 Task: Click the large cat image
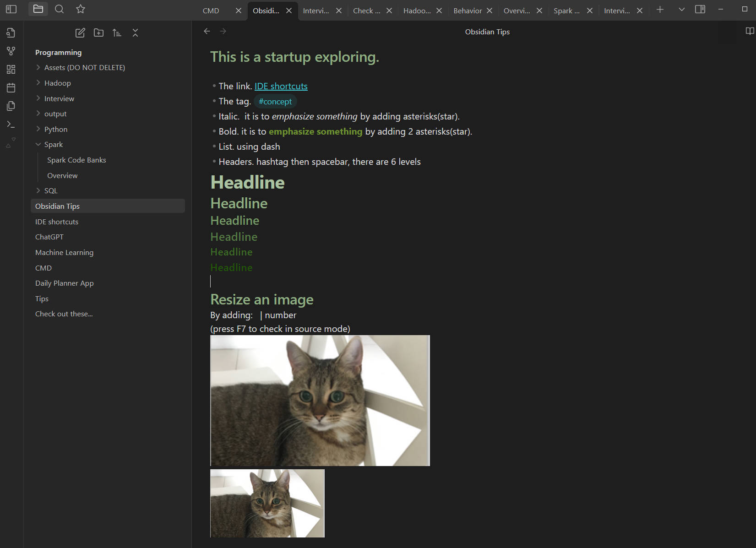[320, 401]
